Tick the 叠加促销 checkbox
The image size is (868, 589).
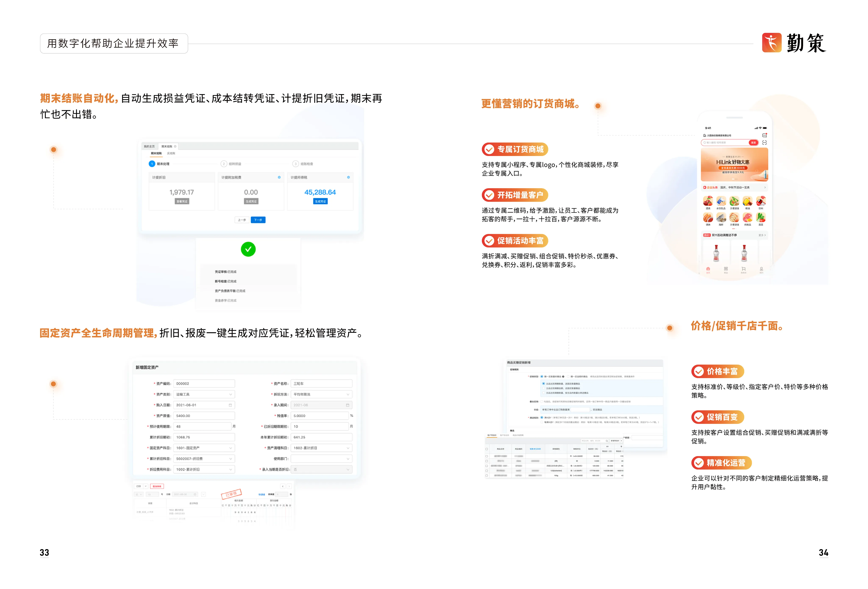click(x=542, y=401)
